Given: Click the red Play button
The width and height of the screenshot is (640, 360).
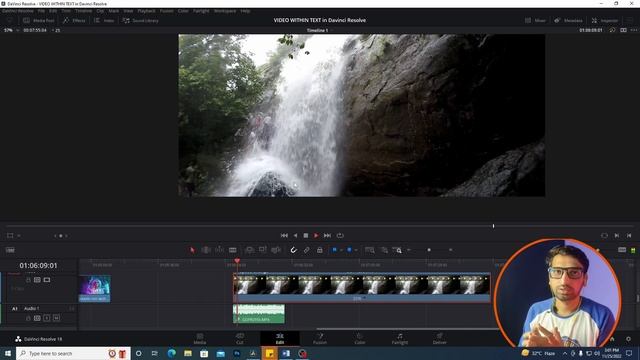Looking at the screenshot, I should pos(316,236).
